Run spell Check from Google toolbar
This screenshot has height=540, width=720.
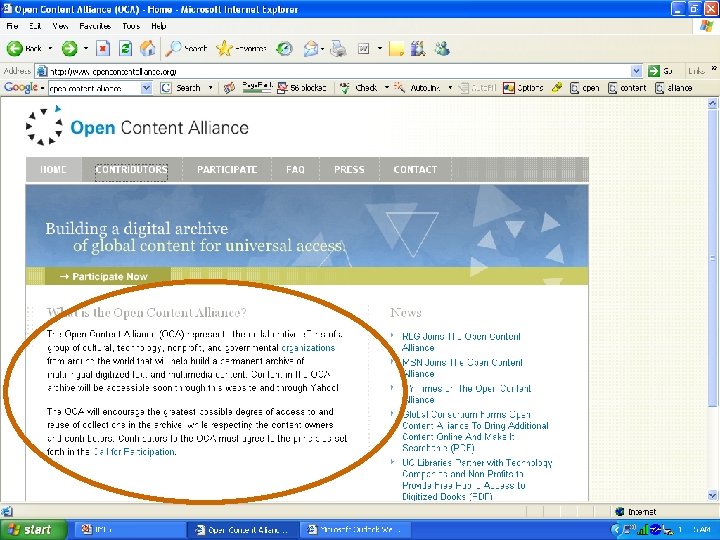[360, 88]
